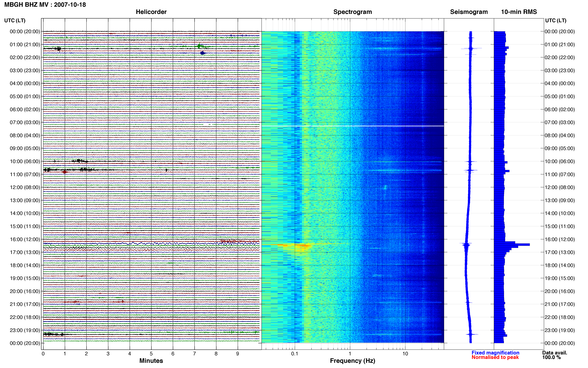This screenshot has height=368, width=588.
Task: Click left time label '20:00 (16:00)'
Action: tap(25, 291)
